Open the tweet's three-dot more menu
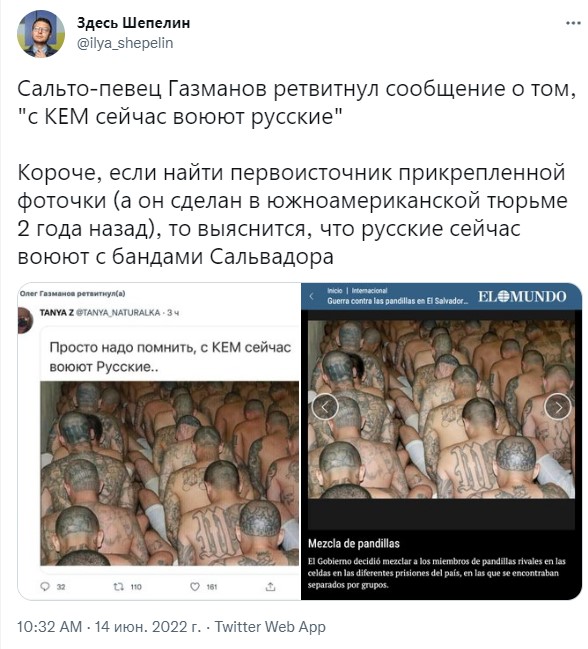 (x=573, y=23)
